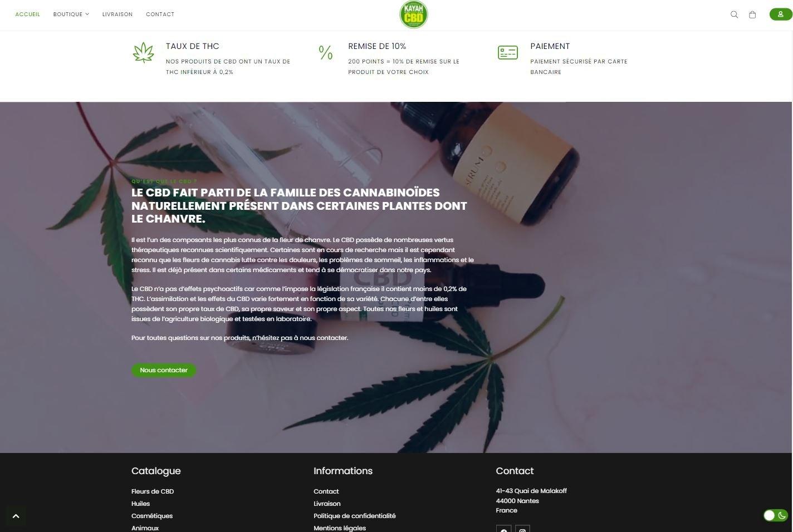793x532 pixels.
Task: Open the Fleurs de CBD footer link
Action: pyautogui.click(x=153, y=491)
